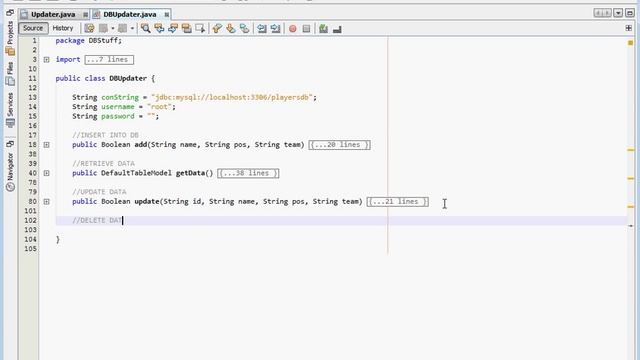Open the Projects side panel
The width and height of the screenshot is (640, 360).
[x=10, y=38]
